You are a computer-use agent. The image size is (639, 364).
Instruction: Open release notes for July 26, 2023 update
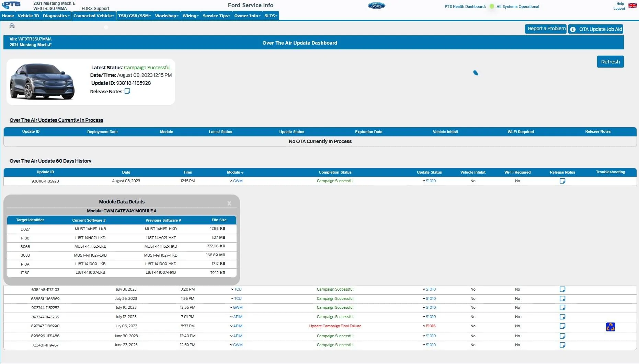[562, 299]
